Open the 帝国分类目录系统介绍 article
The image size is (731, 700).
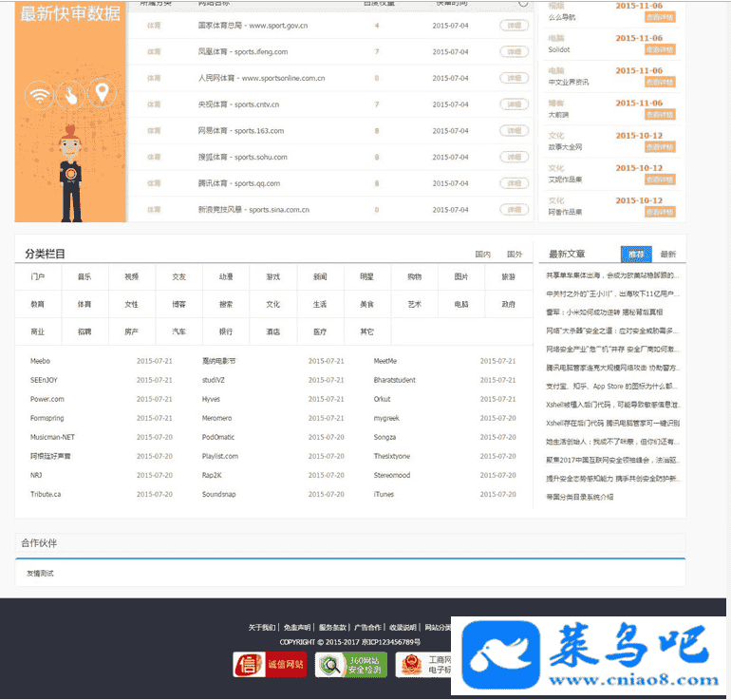(580, 497)
